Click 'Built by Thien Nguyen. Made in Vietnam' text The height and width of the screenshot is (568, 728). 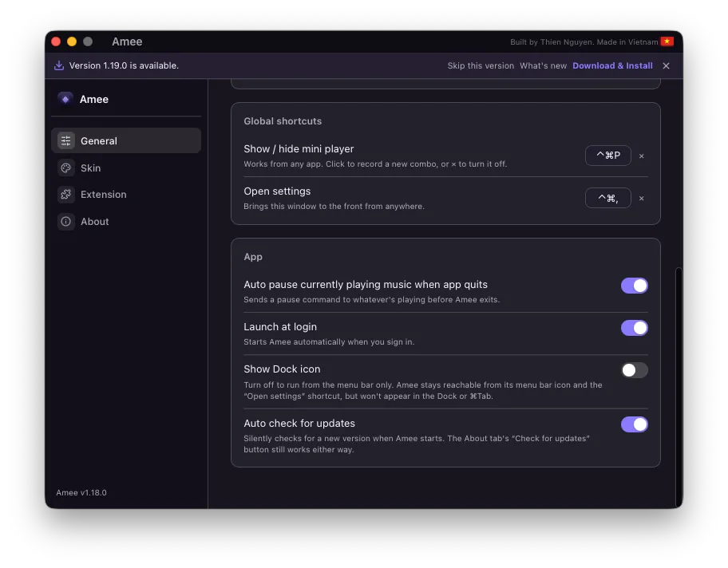coord(584,41)
